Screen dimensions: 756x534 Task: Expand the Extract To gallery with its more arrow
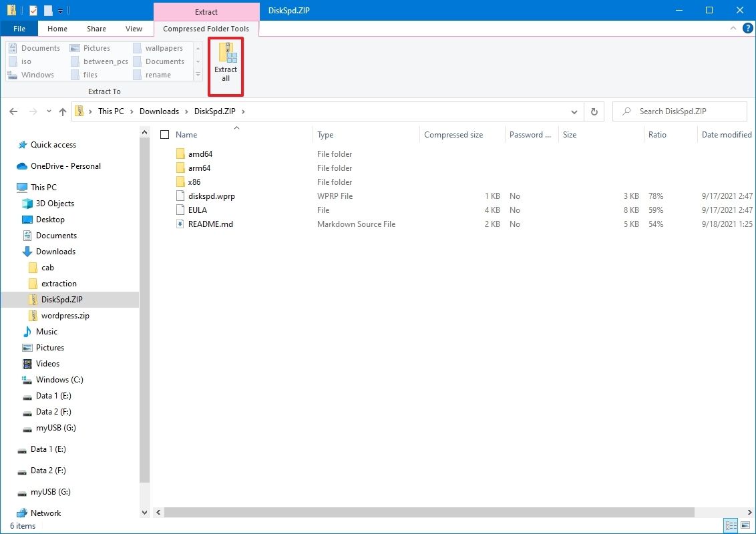click(198, 75)
